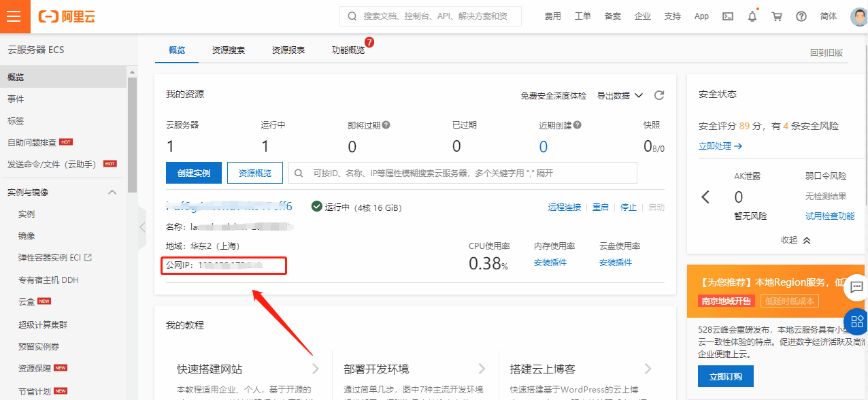This screenshot has width=868, height=400.
Task: Click the 创建实例 button
Action: (x=194, y=173)
